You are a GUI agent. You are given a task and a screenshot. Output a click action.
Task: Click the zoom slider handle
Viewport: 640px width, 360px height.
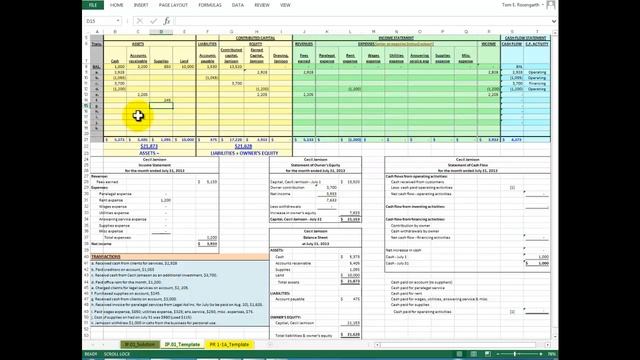pos(515,354)
